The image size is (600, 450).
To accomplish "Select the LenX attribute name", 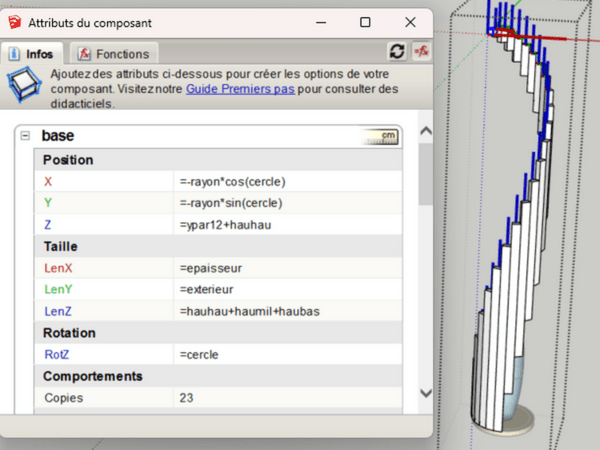I will [x=59, y=268].
